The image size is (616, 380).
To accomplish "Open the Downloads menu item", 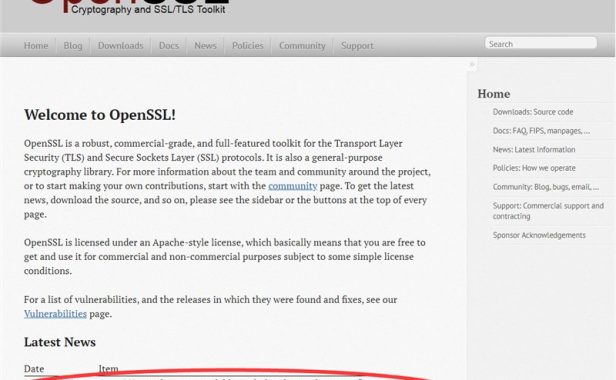I will point(121,46).
